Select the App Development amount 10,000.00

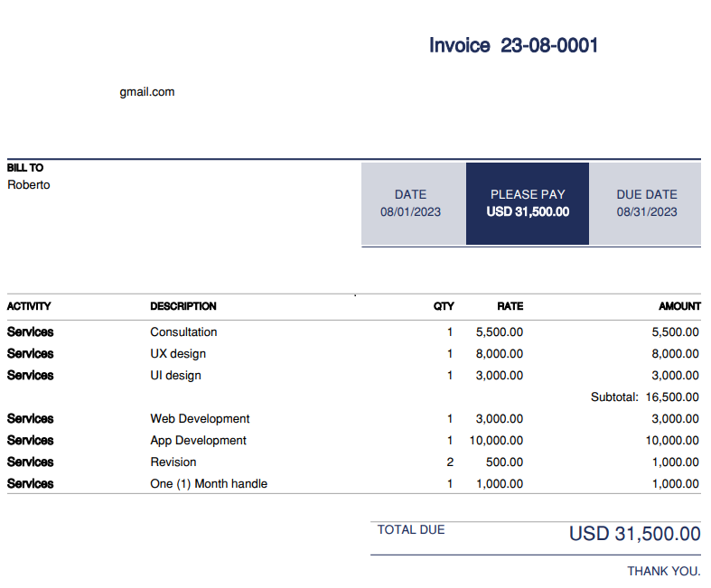click(x=672, y=441)
